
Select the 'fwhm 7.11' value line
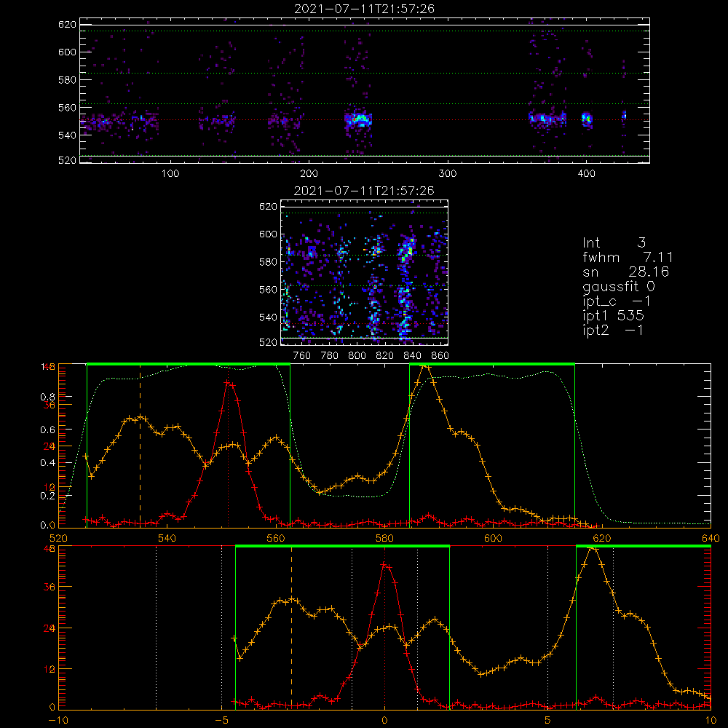pos(628,257)
